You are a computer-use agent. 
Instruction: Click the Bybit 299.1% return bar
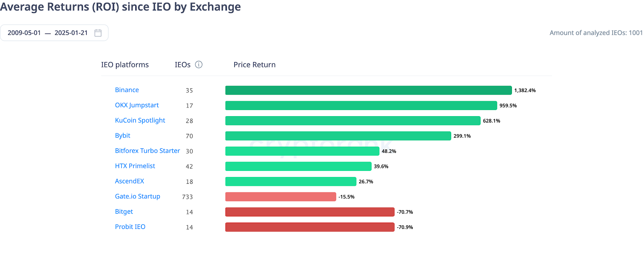click(338, 136)
